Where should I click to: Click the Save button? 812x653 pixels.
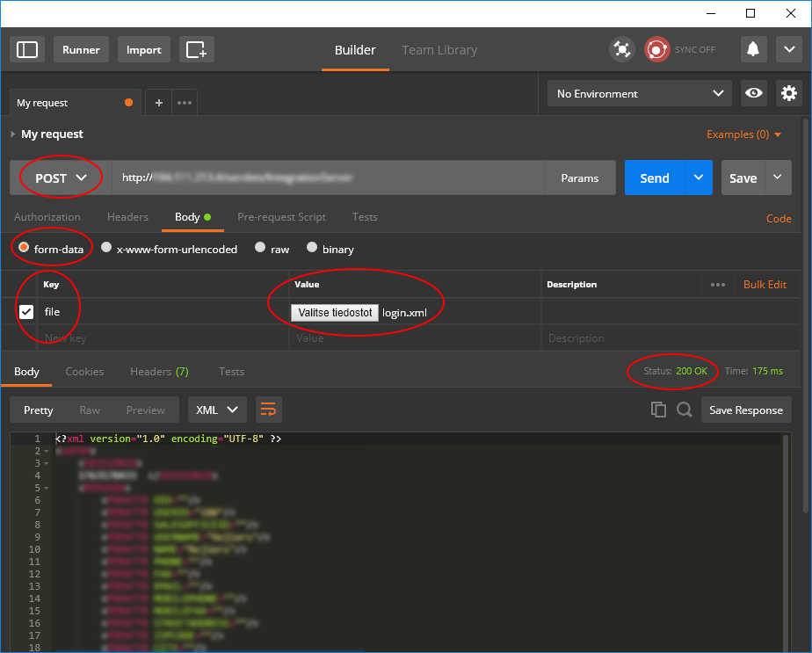tap(743, 178)
